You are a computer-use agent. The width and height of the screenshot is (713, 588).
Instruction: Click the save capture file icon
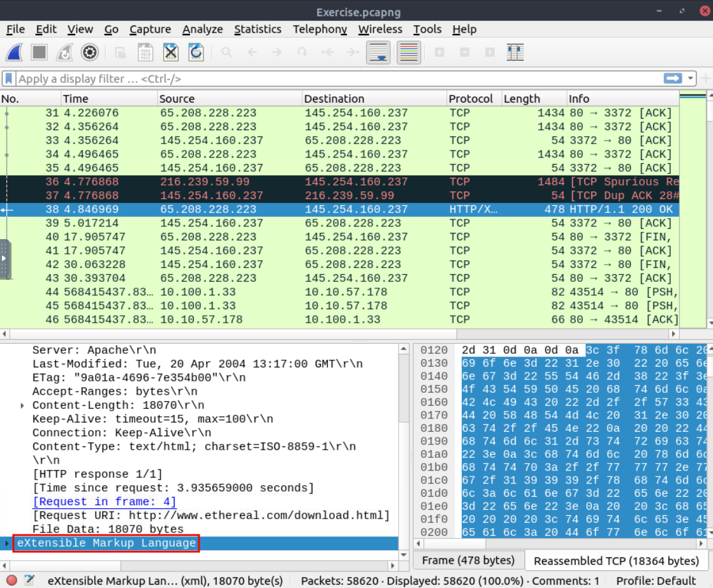[x=145, y=52]
